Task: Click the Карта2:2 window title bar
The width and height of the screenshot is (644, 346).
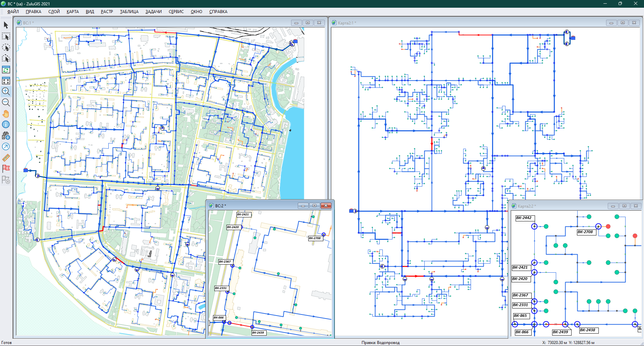Action: tap(563, 206)
